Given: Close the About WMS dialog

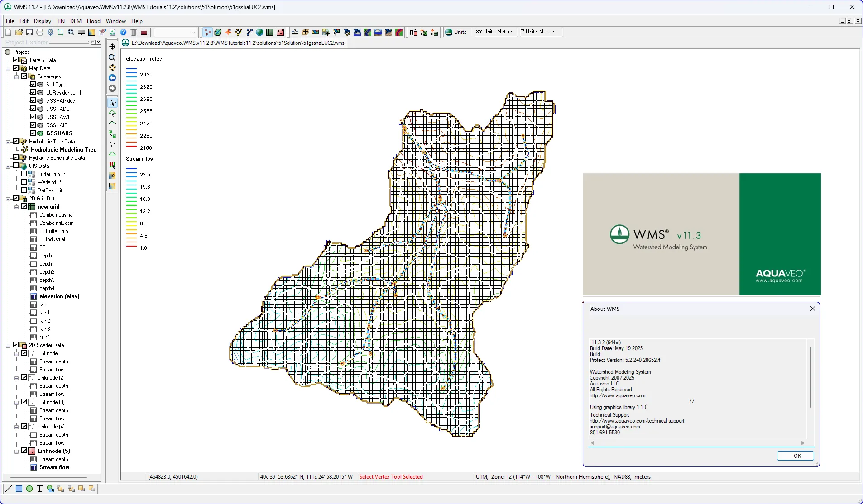Looking at the screenshot, I should coord(812,309).
